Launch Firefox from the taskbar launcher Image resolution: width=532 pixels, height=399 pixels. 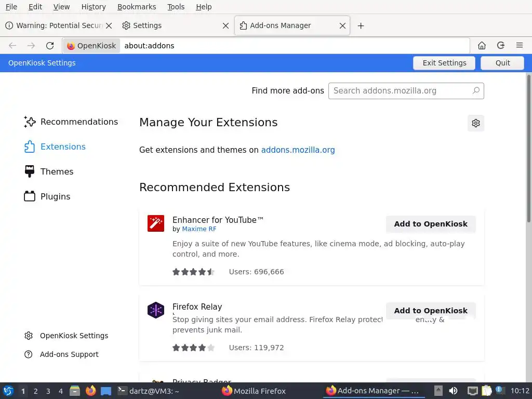pos(90,391)
